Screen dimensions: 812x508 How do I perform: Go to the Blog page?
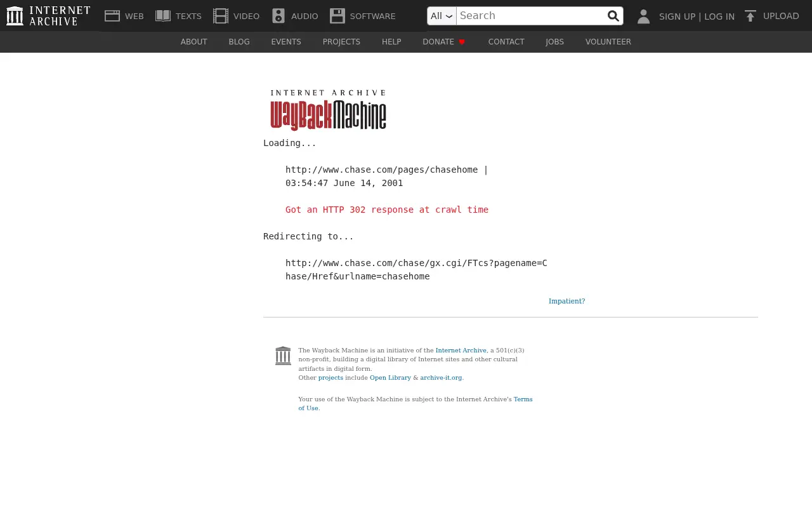coord(239,42)
